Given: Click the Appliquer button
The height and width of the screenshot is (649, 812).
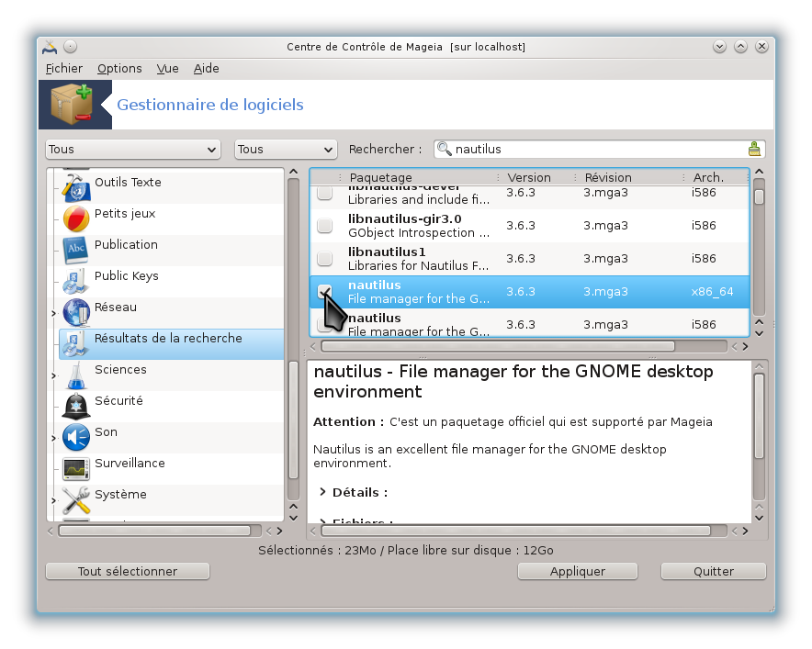Looking at the screenshot, I should point(578,571).
